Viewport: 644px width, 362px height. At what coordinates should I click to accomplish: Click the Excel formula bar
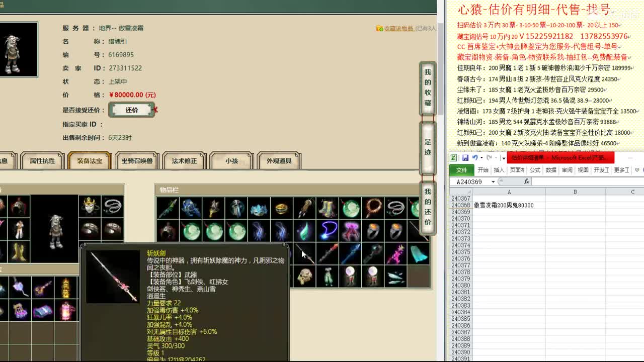[x=588, y=182]
